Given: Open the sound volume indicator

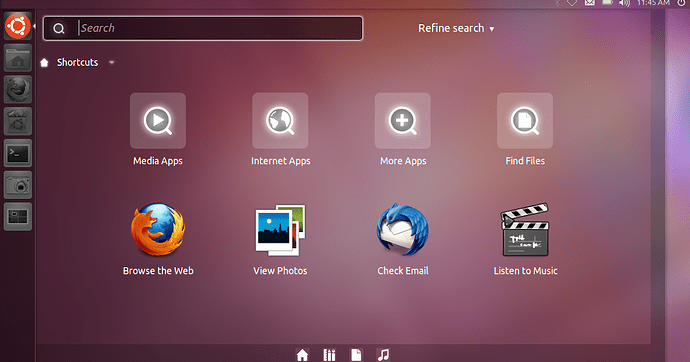Looking at the screenshot, I should pos(624,3).
